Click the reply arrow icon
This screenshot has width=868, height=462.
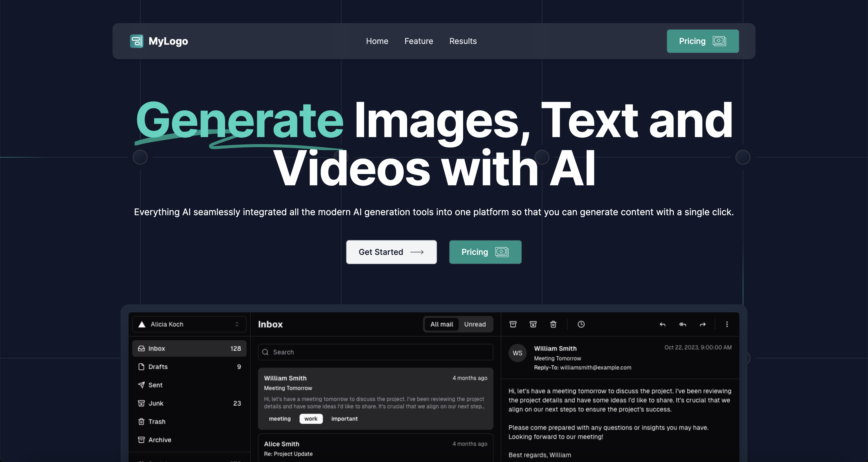663,324
